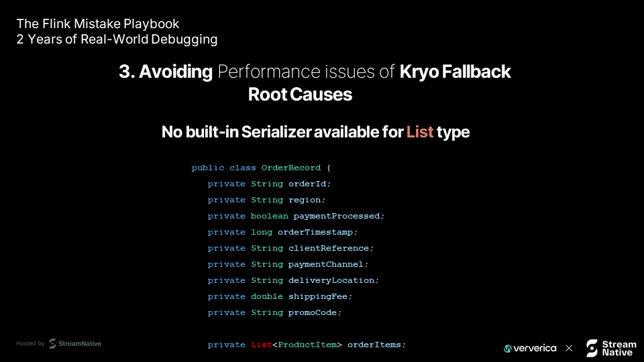Click the 'shippingFee' double field line
The height and width of the screenshot is (362, 644).
click(280, 296)
